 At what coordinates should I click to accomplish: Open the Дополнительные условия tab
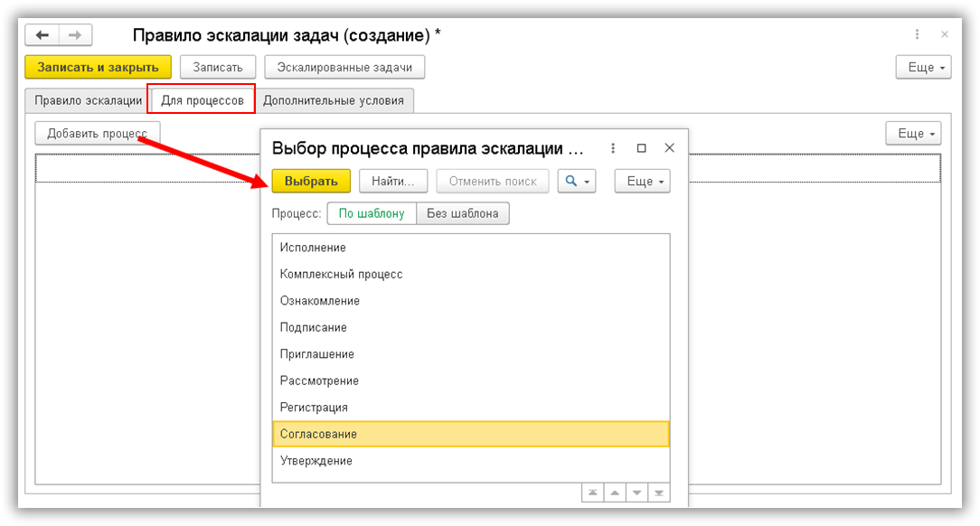click(x=334, y=100)
